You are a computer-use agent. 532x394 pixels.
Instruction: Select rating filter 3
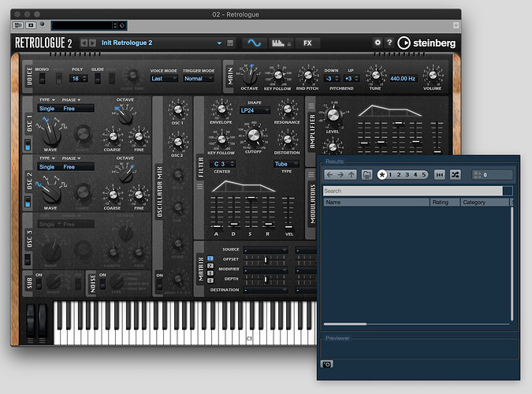407,175
